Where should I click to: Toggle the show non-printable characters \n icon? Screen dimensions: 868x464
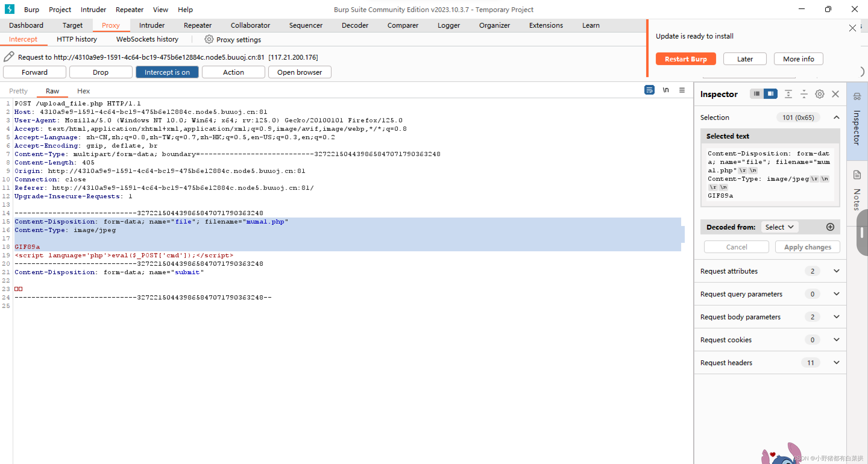pyautogui.click(x=665, y=90)
